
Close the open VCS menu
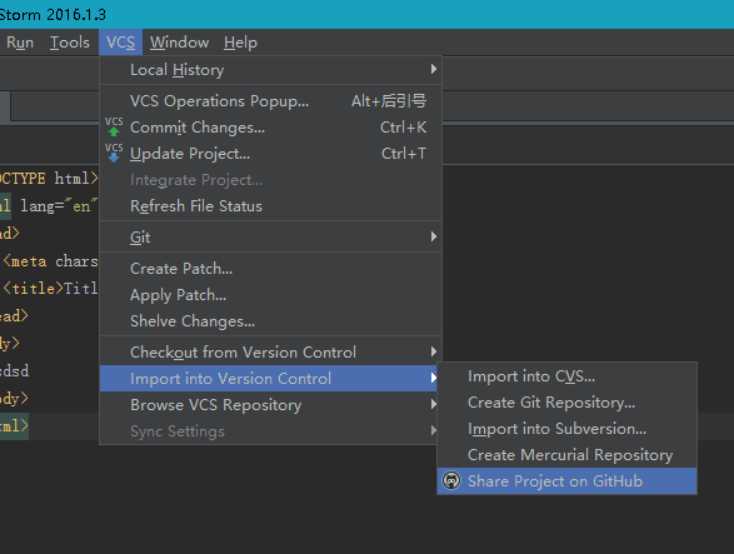coord(120,43)
